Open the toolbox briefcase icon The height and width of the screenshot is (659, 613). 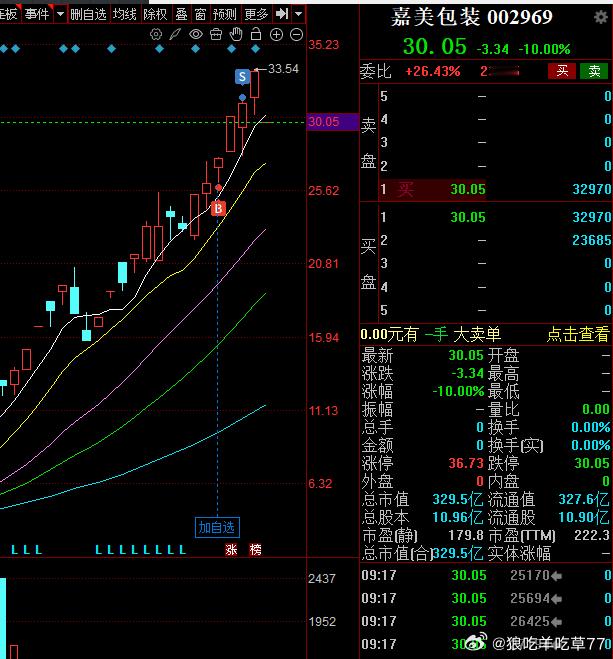(x=216, y=34)
